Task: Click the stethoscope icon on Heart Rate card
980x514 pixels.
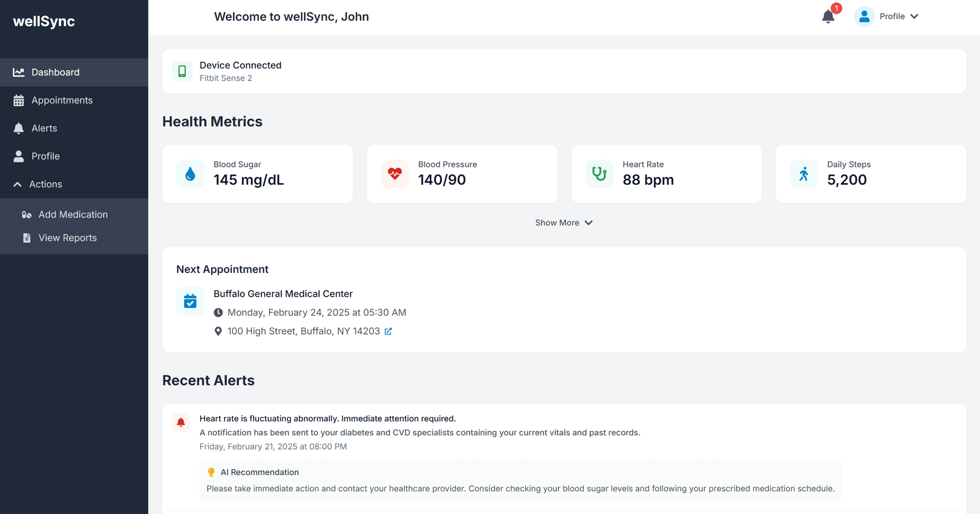Action: click(599, 173)
